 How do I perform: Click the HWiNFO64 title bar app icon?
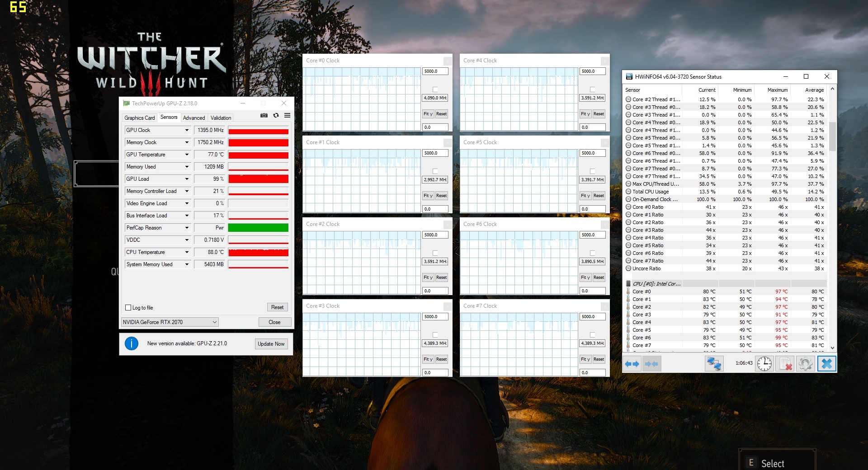pos(629,77)
